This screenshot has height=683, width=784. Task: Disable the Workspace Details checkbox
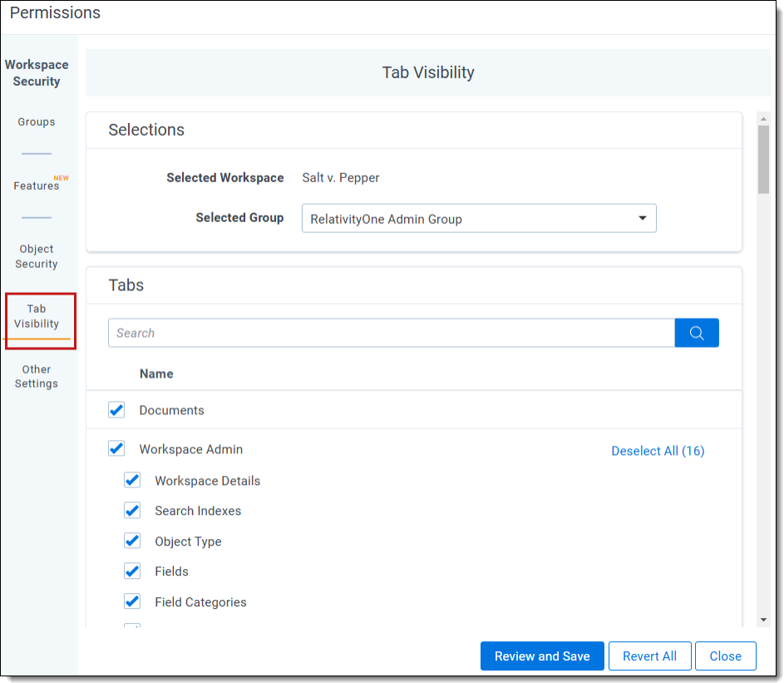(x=131, y=479)
